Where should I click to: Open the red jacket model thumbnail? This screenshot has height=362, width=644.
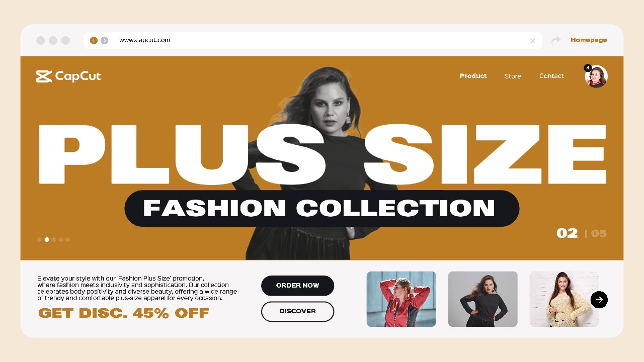[401, 299]
